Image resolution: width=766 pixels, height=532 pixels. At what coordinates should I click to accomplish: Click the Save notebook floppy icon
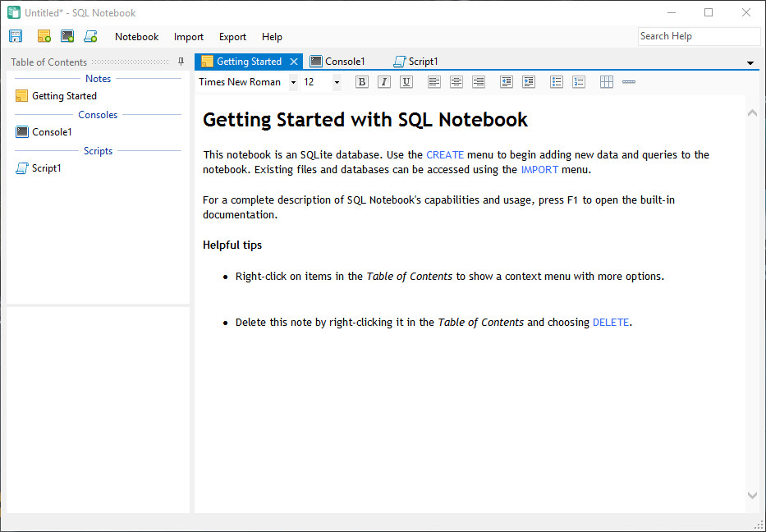click(16, 36)
